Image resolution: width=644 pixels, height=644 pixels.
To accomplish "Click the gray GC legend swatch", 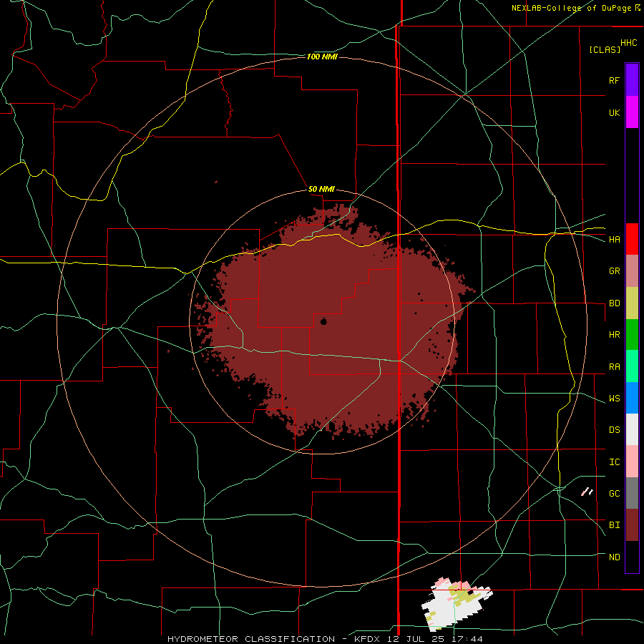I will pyautogui.click(x=632, y=493).
